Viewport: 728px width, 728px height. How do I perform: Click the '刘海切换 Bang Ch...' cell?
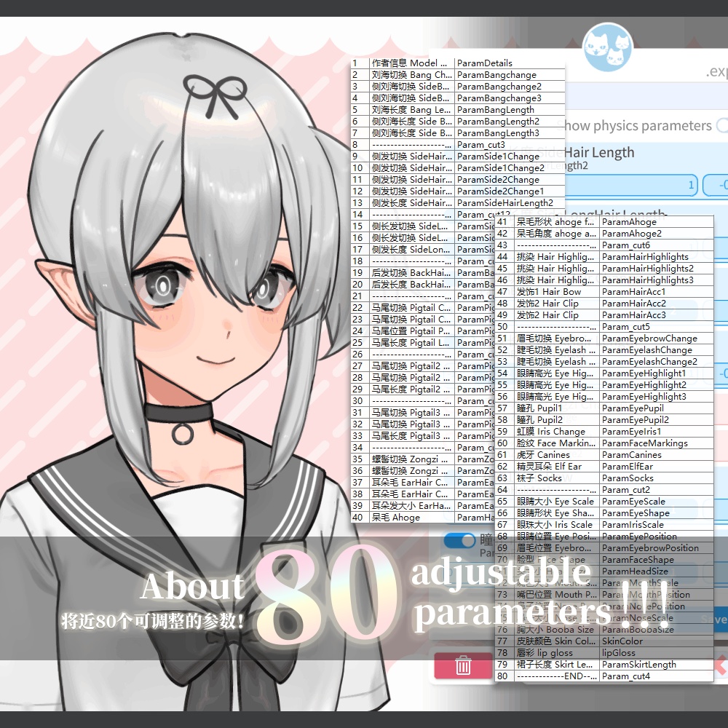pyautogui.click(x=412, y=75)
